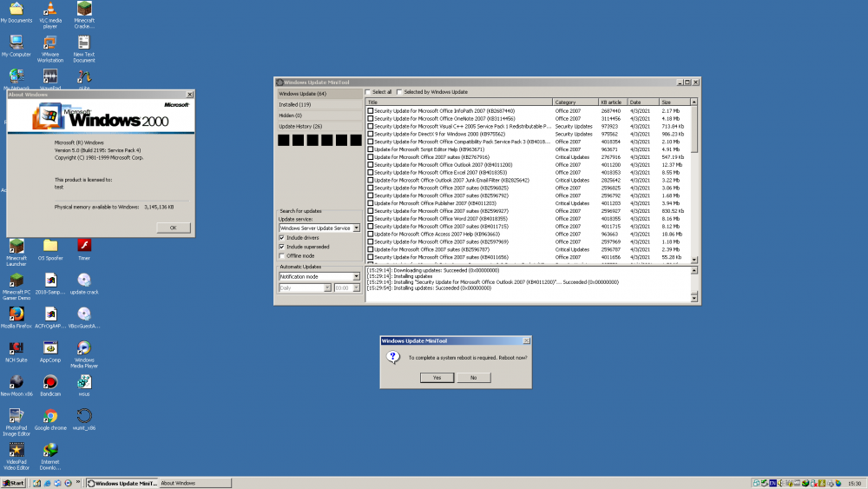Click the update list vertical scrollbar thumb
The image size is (868, 489).
(694, 129)
